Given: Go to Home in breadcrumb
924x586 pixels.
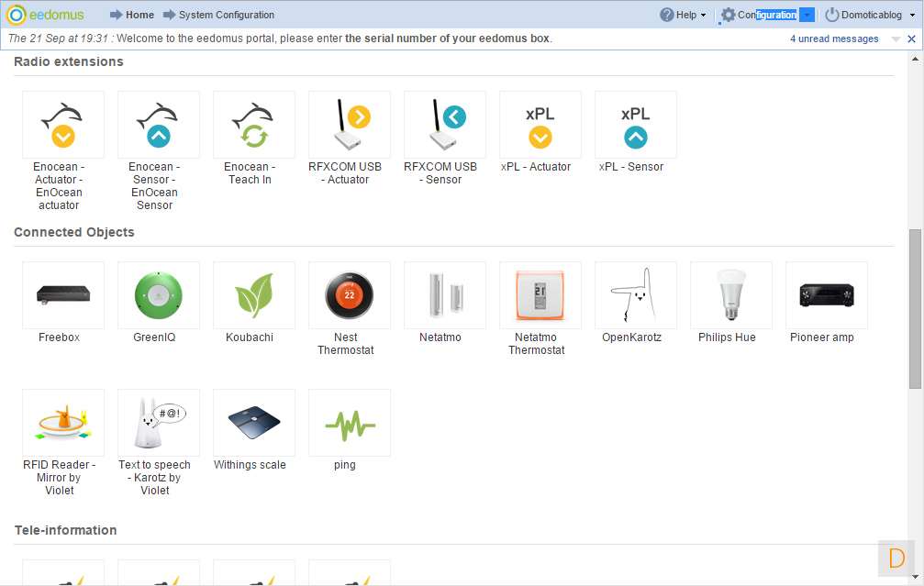Looking at the screenshot, I should 132,15.
